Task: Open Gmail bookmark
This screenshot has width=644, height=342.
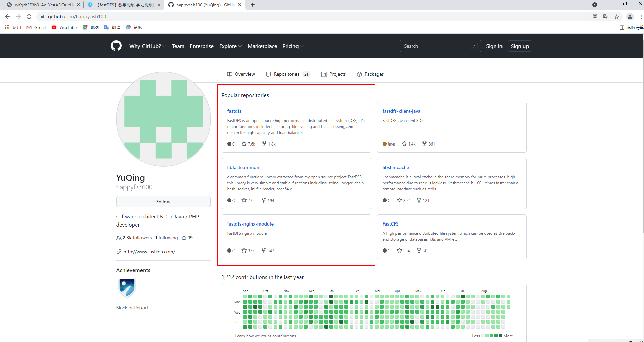Action: (x=36, y=27)
